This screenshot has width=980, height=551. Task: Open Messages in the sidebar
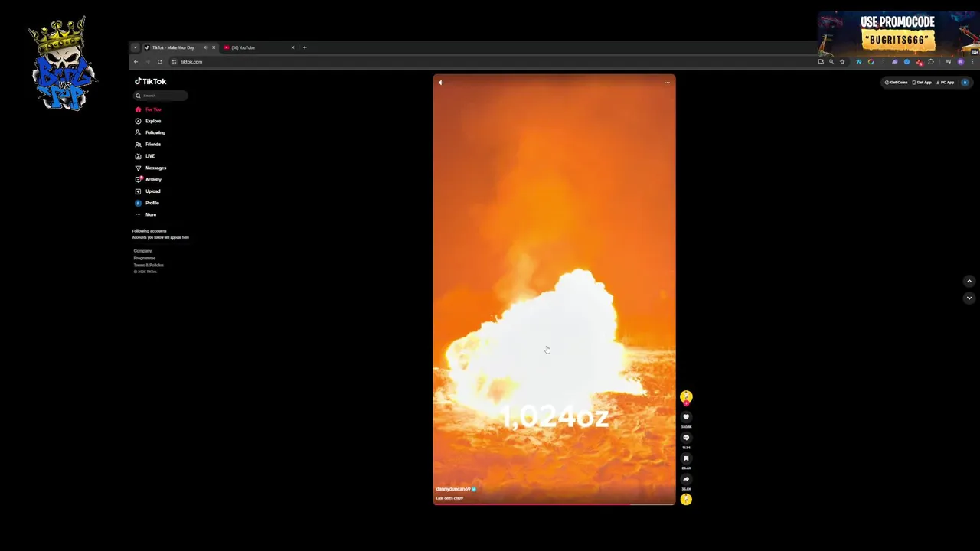click(150, 168)
